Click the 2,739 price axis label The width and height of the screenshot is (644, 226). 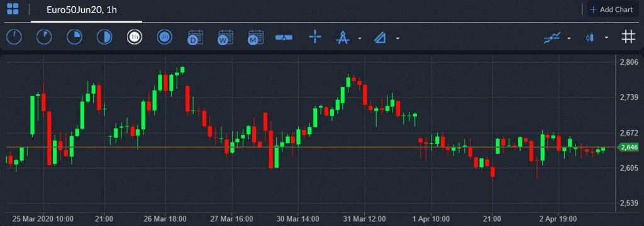(628, 97)
